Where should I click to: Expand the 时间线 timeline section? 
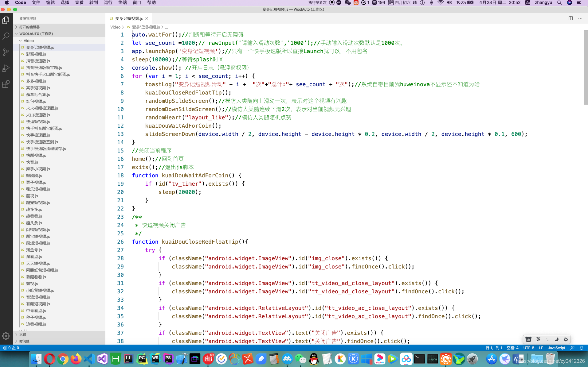coord(59,341)
